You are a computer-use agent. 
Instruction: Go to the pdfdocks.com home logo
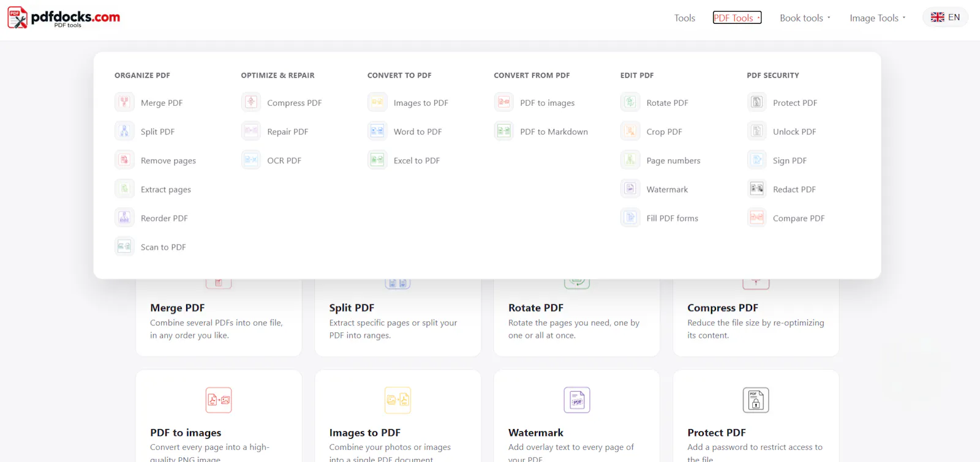click(x=64, y=18)
